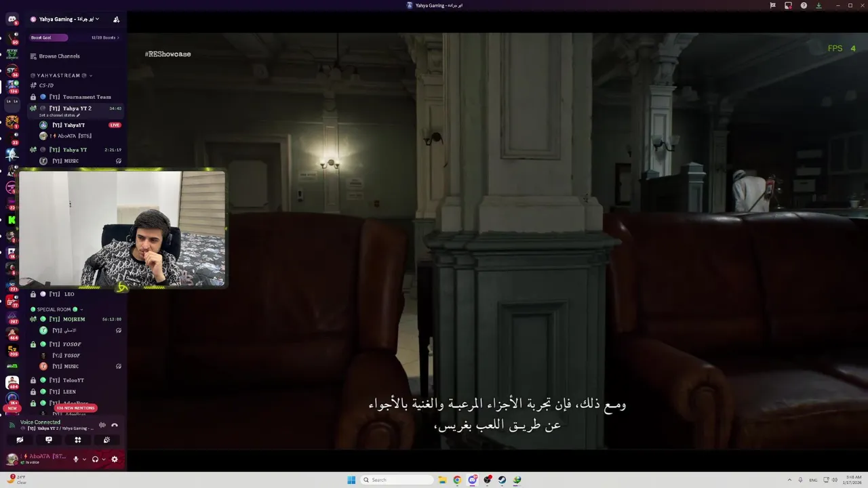868x488 pixels.
Task: Open MUSIC user under YOSOF channel
Action: point(75,367)
